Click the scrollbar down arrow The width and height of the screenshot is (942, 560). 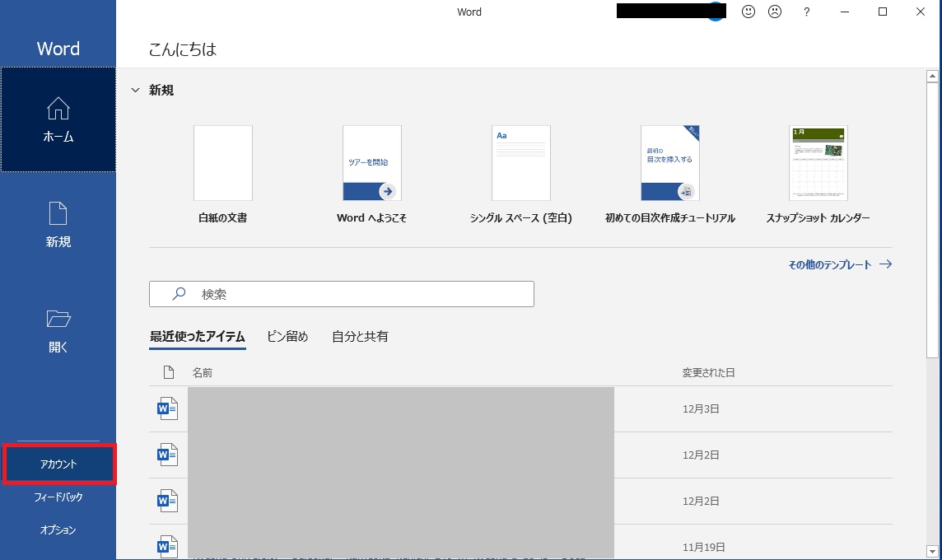[932, 551]
